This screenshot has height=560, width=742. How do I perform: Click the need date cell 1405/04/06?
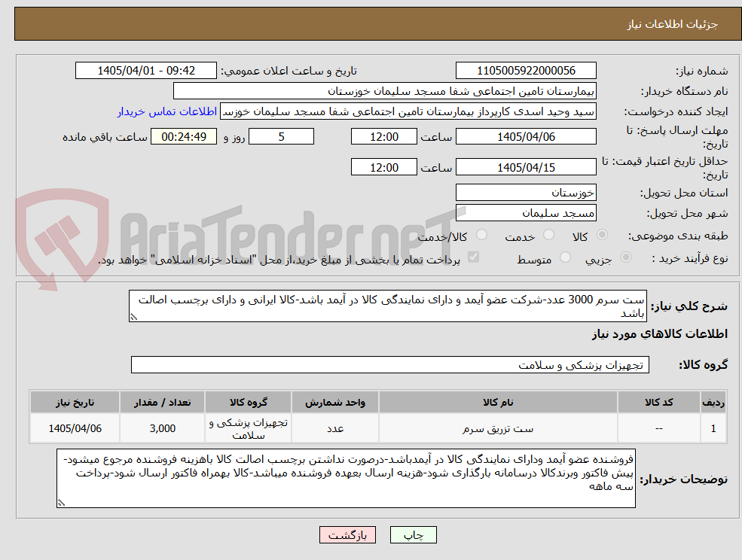[x=75, y=428]
